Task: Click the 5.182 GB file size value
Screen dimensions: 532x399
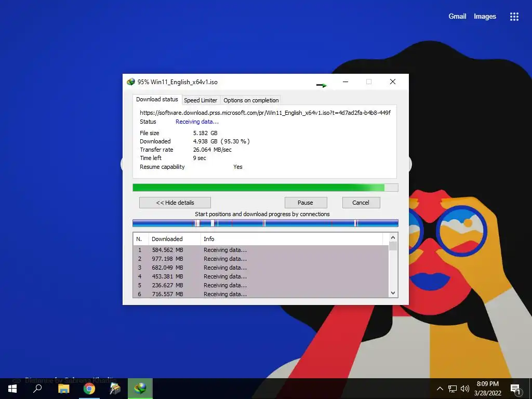Action: pyautogui.click(x=205, y=133)
